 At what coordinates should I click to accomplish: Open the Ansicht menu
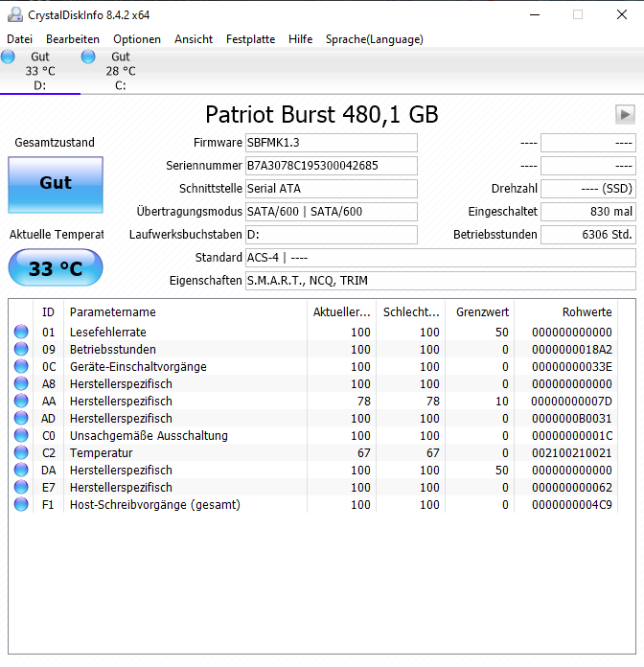pos(194,39)
